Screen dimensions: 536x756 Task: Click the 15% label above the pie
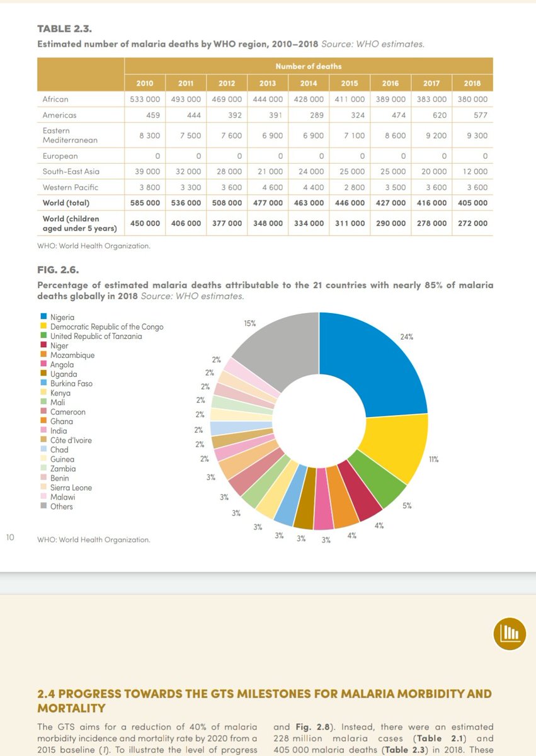click(x=250, y=323)
